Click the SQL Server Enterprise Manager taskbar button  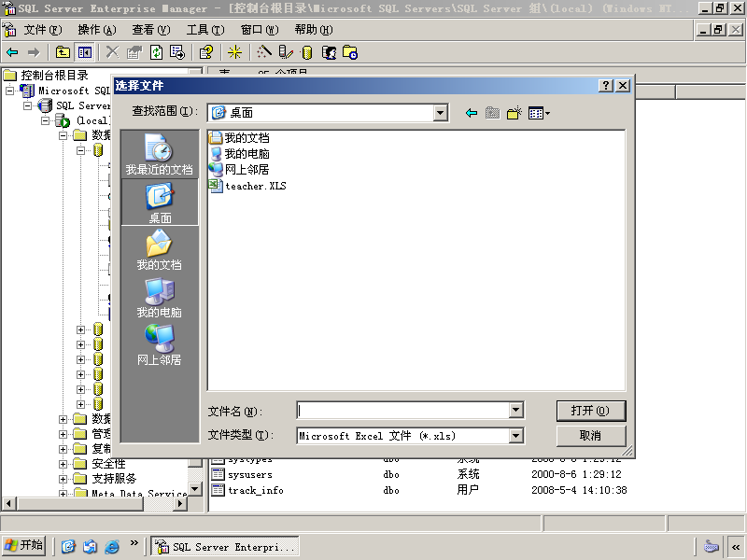point(225,546)
